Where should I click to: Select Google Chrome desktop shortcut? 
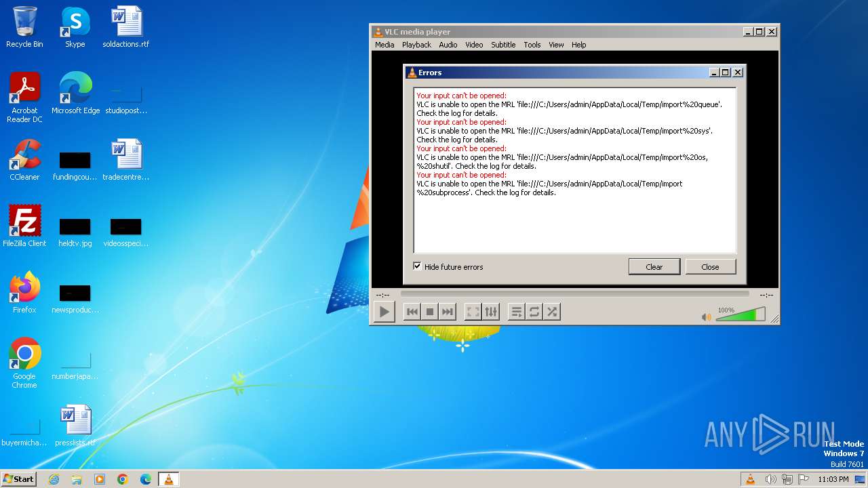tap(24, 363)
